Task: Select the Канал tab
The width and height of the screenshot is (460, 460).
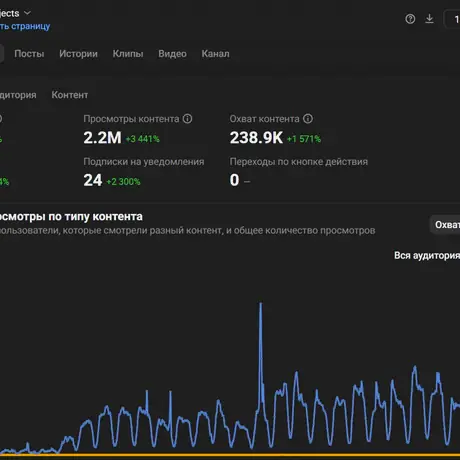Action: [215, 54]
